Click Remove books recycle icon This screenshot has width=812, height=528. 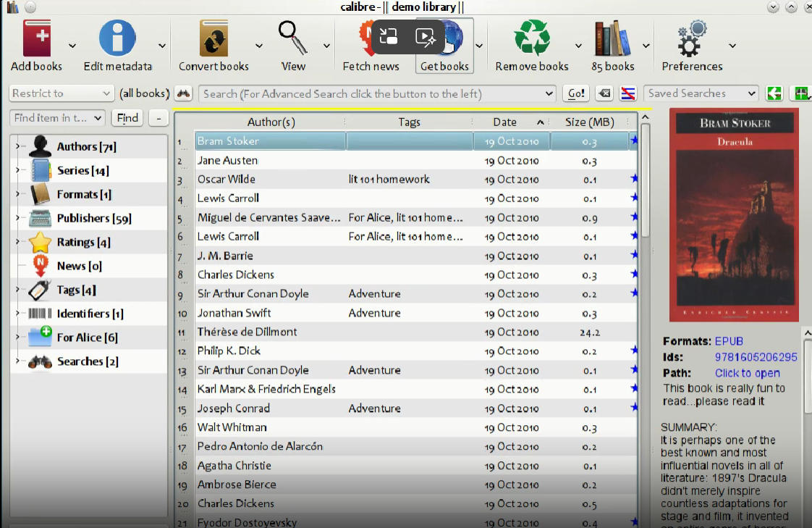[x=532, y=38]
